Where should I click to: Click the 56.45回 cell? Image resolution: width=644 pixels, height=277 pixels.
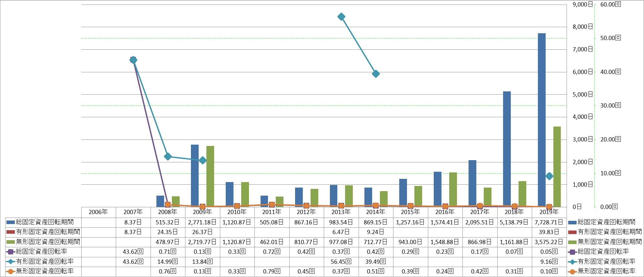pos(341,262)
